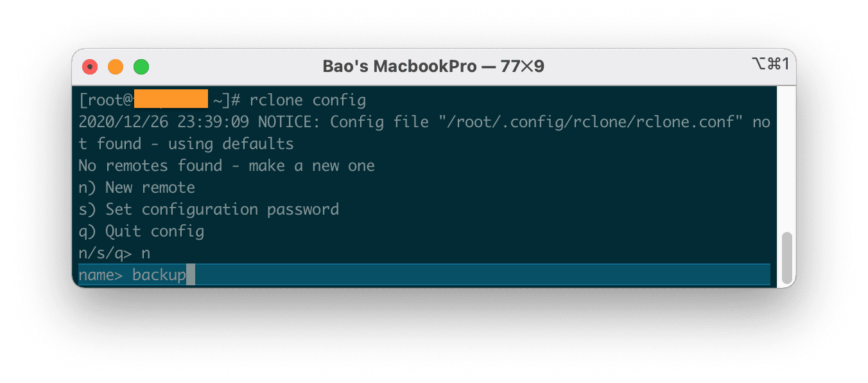868x383 pixels.
Task: Click the highlighted name input line
Action: tap(257, 274)
